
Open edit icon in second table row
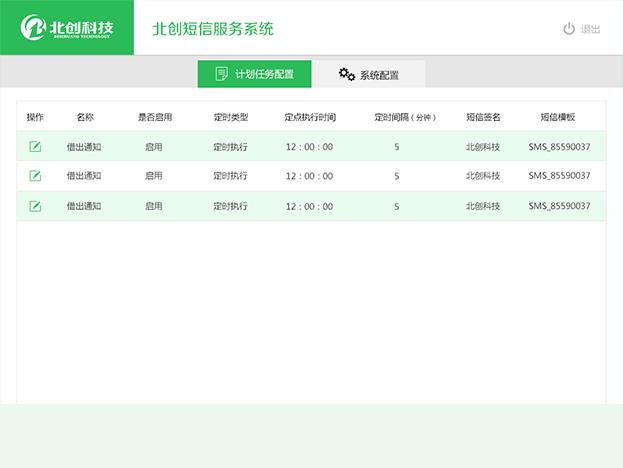pyautogui.click(x=35, y=176)
